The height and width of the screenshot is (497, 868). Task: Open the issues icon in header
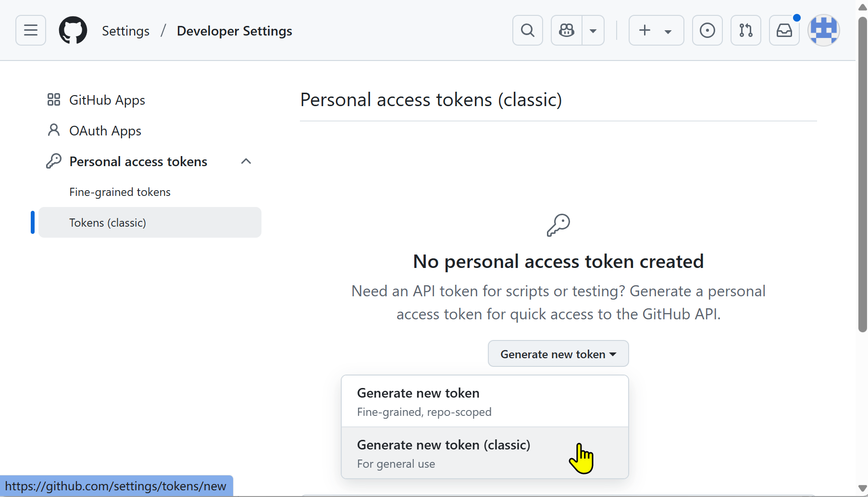[707, 30]
